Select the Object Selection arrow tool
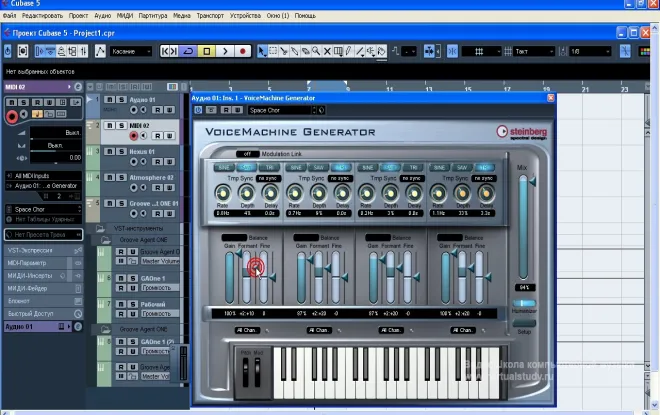This screenshot has width=660, height=415. (x=262, y=51)
